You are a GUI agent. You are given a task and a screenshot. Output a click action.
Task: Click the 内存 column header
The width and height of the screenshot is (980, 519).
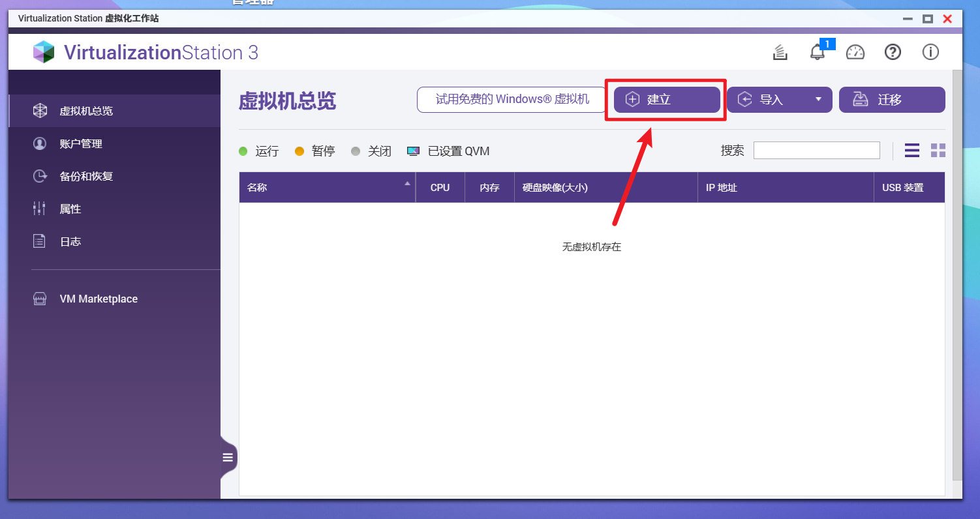point(489,188)
